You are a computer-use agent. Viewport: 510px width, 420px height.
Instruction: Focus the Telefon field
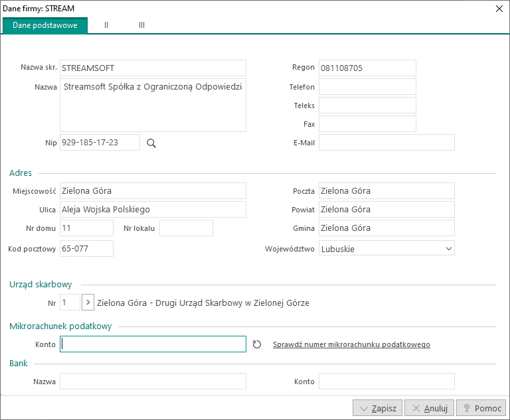pos(367,86)
